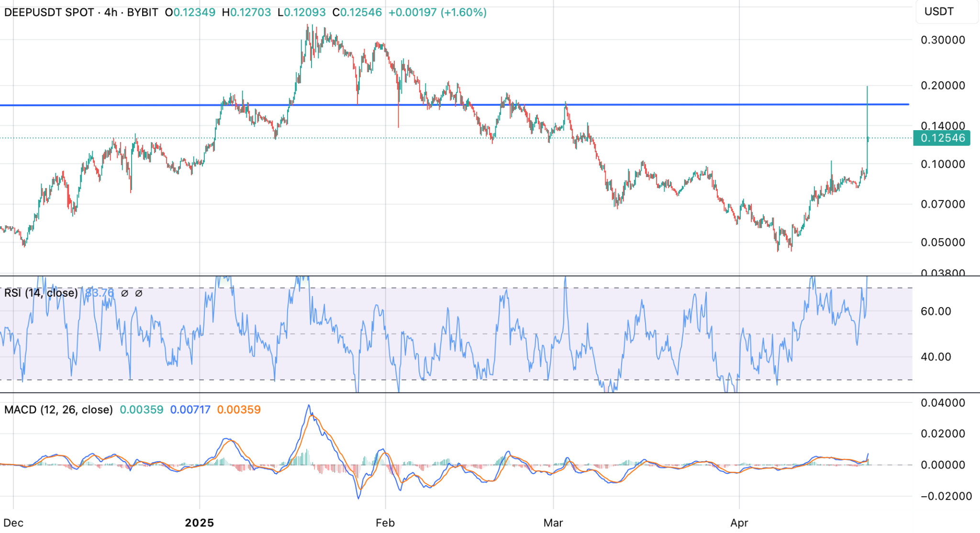
Task: Click the first ∅ symbol beside RSI
Action: (125, 293)
